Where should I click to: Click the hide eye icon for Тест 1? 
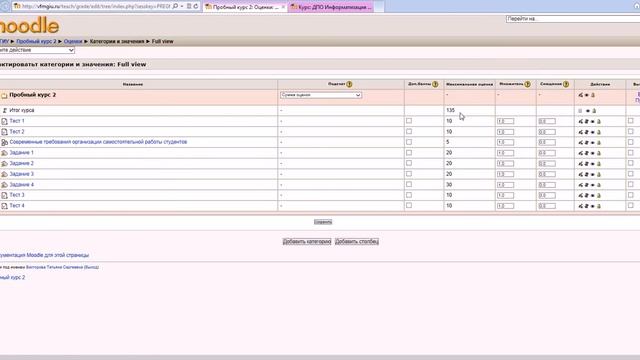pyautogui.click(x=593, y=121)
